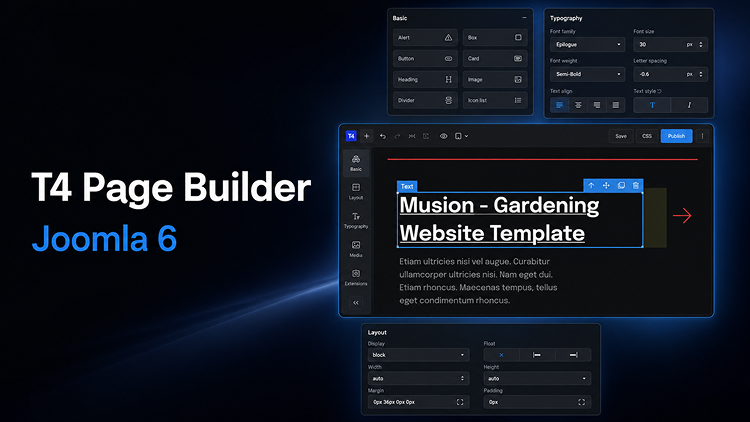
Task: Open the three-dot more options menu
Action: click(702, 136)
